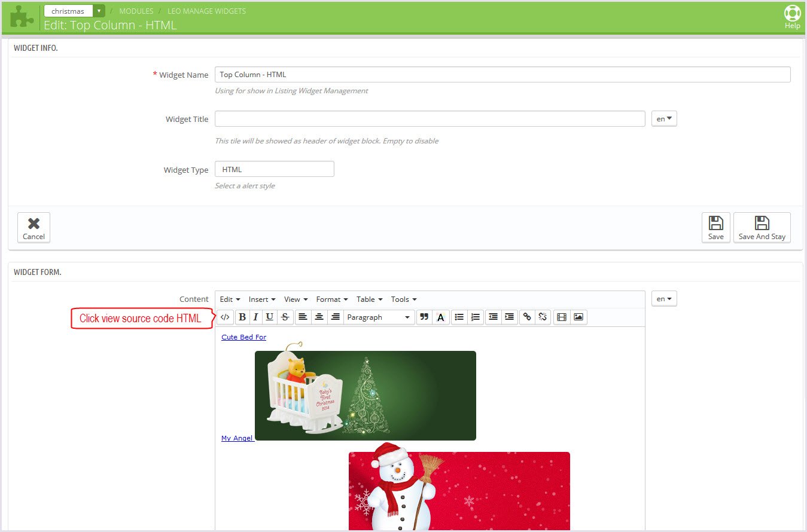
Task: Open the christmas shop selector dropdown
Action: tap(74, 11)
